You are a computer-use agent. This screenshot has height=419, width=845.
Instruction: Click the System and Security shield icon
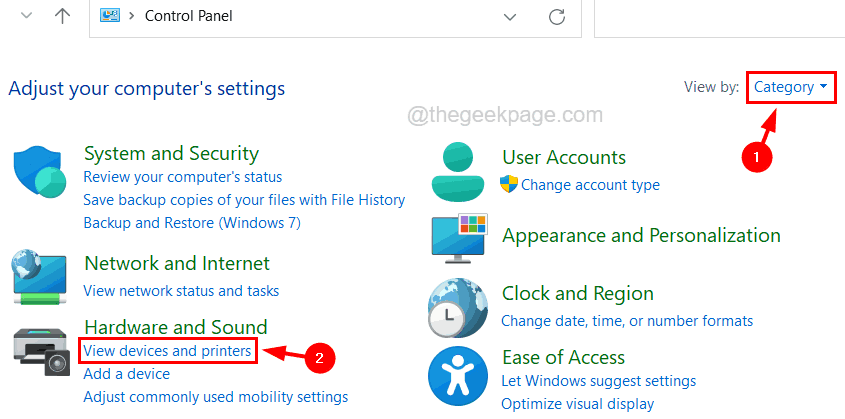40,172
